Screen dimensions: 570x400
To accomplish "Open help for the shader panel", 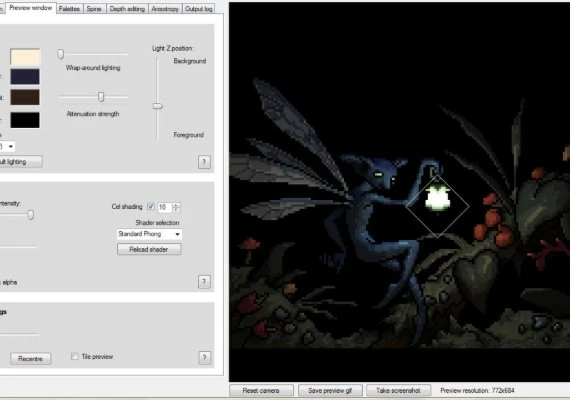I will pos(204,281).
